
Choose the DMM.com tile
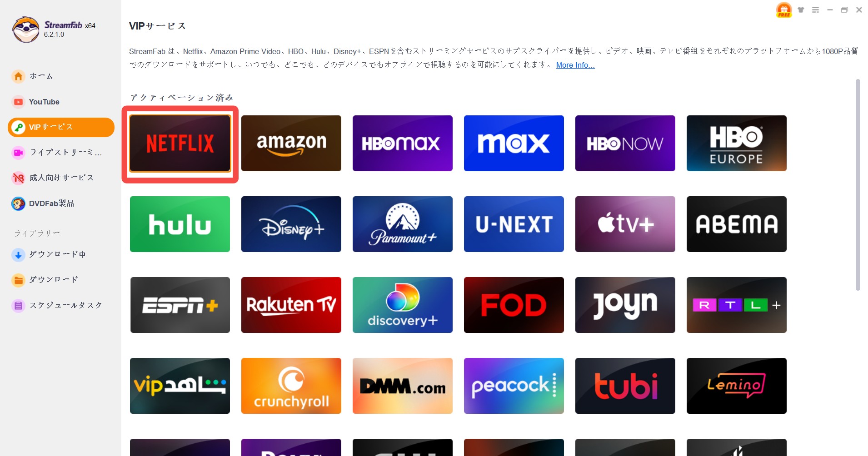tap(403, 386)
